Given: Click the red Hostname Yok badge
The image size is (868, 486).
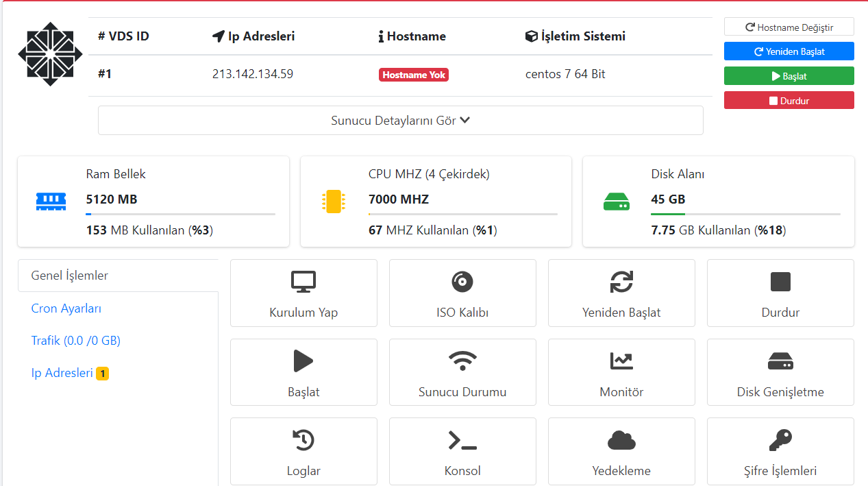Looking at the screenshot, I should (414, 75).
